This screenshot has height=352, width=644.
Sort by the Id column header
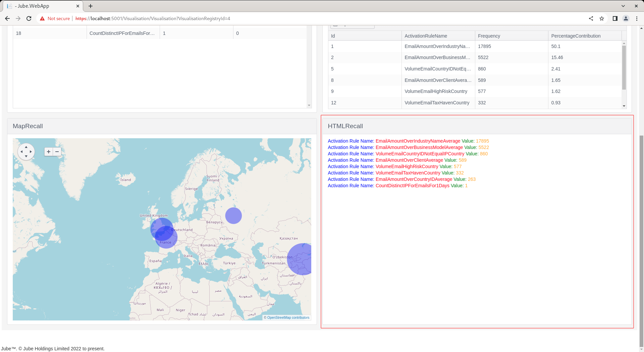[365, 36]
